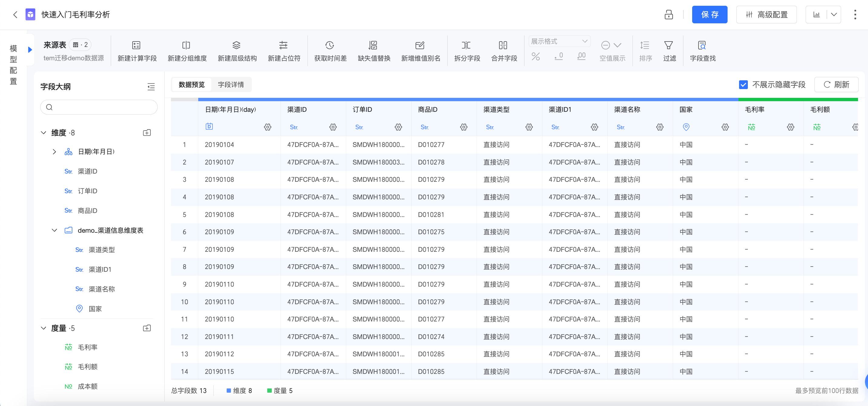Click the percent format icon
Screen dimensions: 868x406
coord(535,56)
